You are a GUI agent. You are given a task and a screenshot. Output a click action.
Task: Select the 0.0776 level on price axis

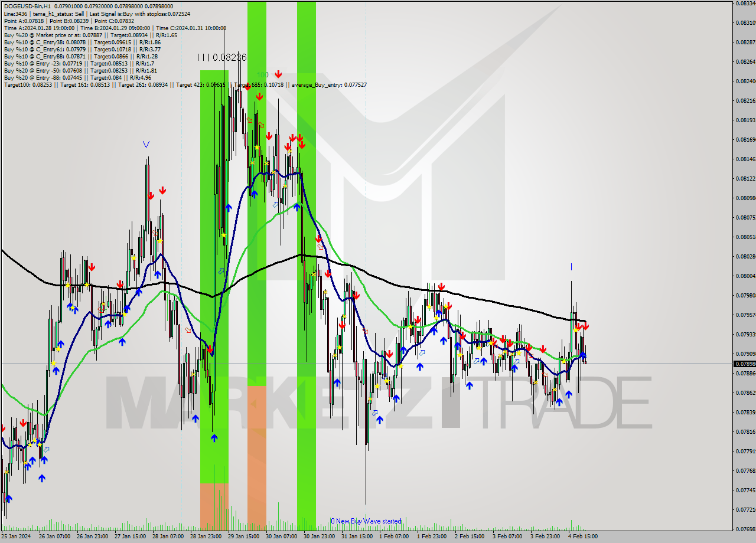coord(746,470)
